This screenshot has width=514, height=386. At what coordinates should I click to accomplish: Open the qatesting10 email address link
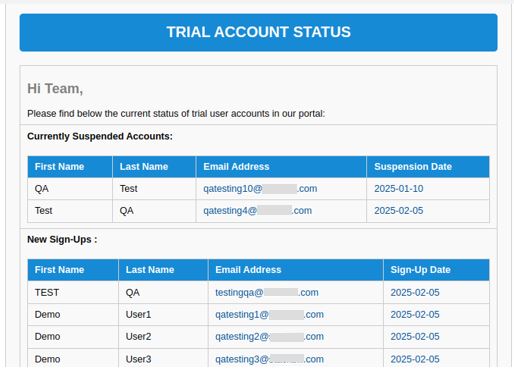tap(260, 189)
